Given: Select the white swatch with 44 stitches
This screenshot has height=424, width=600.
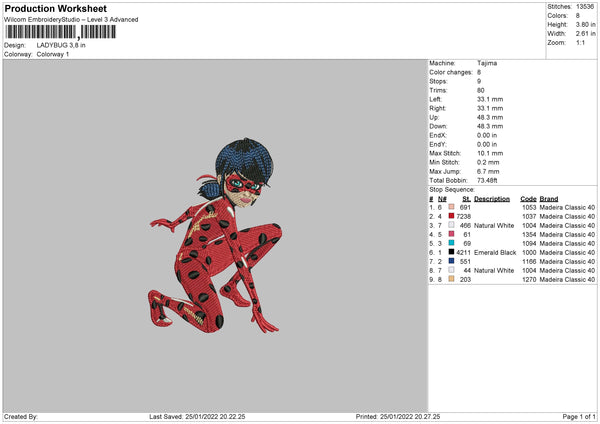Looking at the screenshot, I should point(452,270).
